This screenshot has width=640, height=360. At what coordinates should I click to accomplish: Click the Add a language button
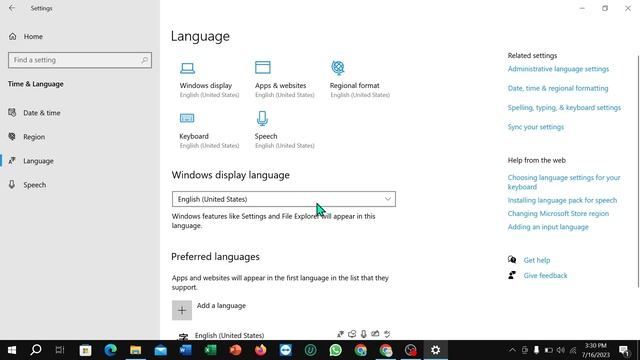pos(209,310)
